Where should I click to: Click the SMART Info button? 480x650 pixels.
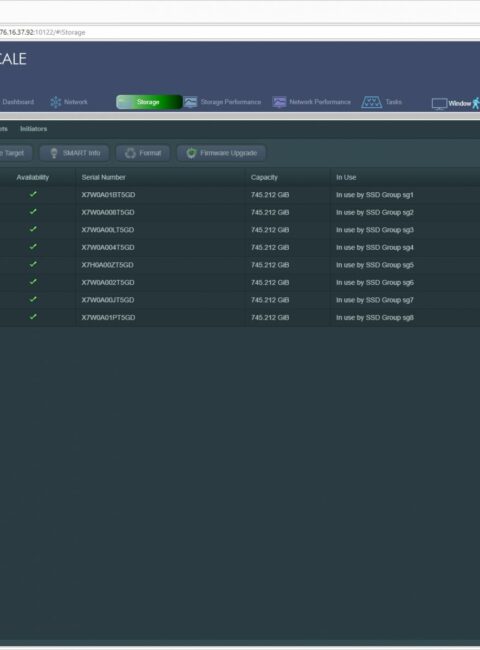75,153
